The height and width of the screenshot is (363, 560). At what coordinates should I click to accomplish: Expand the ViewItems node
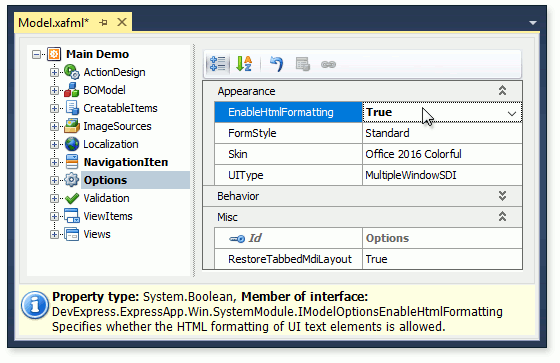54,216
